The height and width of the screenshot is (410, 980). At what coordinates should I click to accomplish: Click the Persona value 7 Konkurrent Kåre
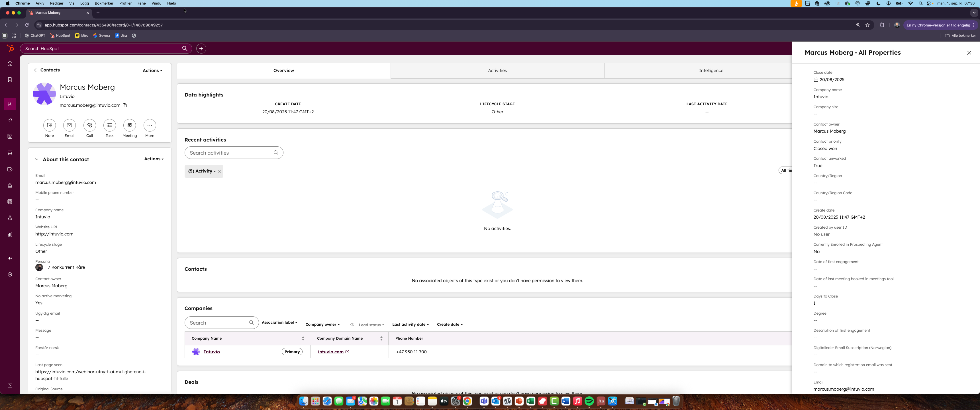tap(66, 267)
